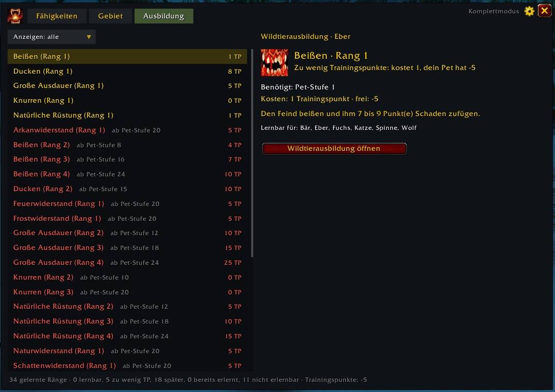Choose Große Ausdauer (Rang 4) entry

127,263
